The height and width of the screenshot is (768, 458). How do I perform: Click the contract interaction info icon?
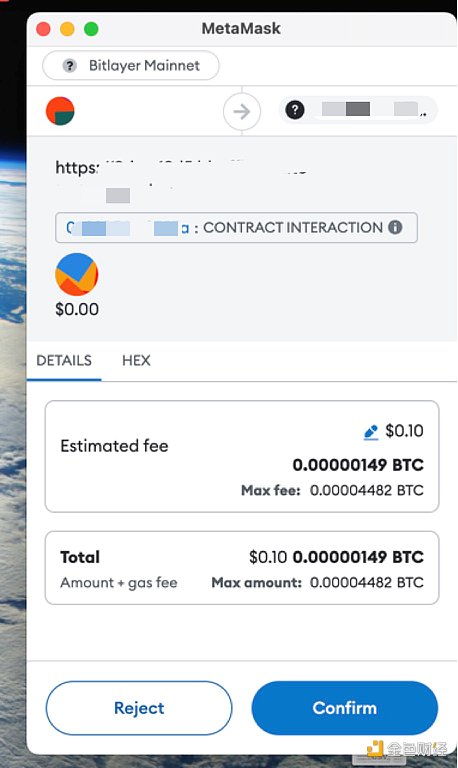395,227
